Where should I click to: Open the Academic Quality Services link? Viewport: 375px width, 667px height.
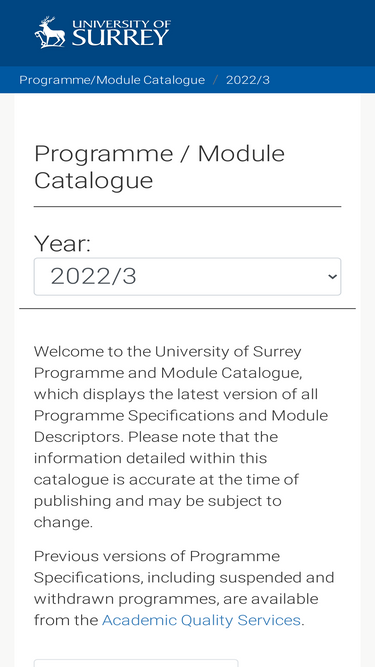(x=201, y=620)
